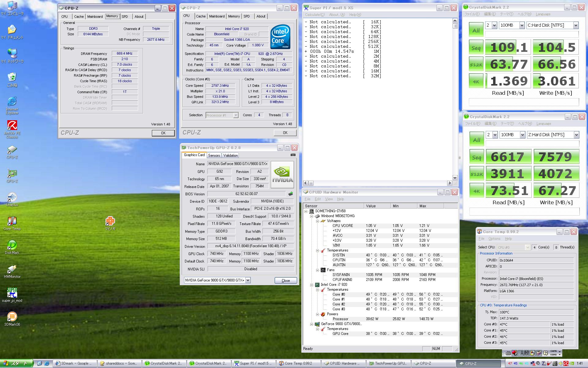Collapse the Voltages node in Hardware Monitor
Viewport: 588px width, 368px height.
point(318,221)
